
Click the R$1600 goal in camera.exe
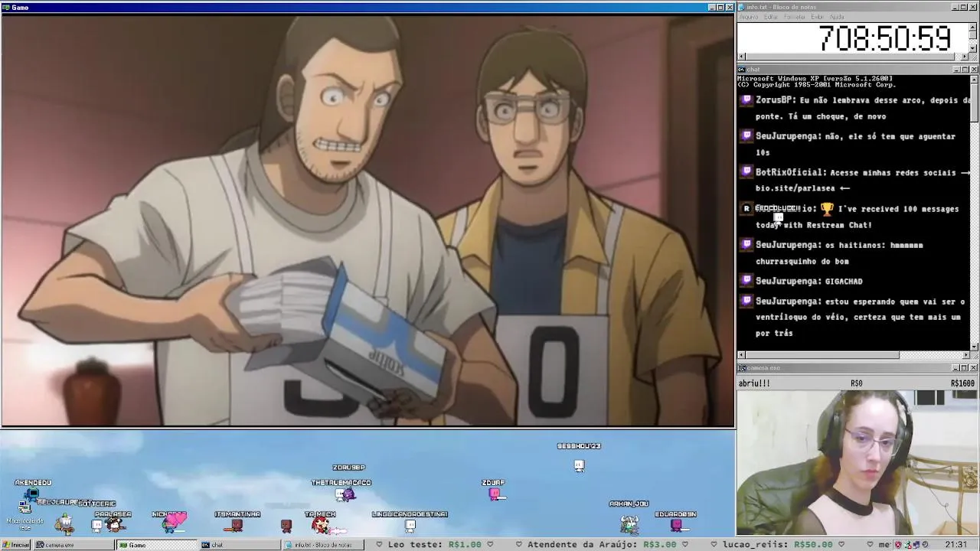pyautogui.click(x=962, y=383)
